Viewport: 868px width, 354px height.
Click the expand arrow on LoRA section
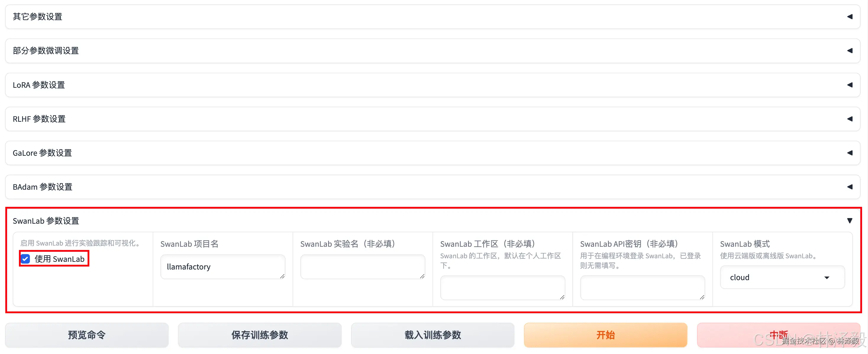pyautogui.click(x=850, y=85)
